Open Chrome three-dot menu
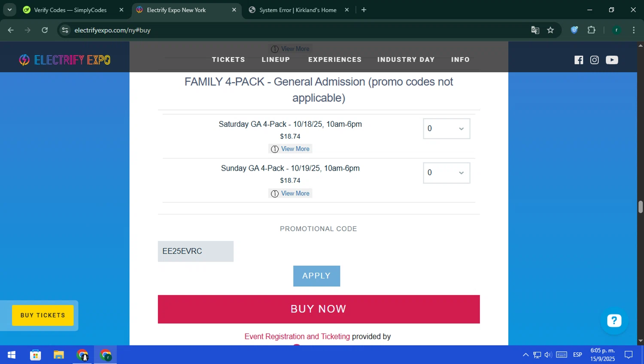The image size is (644, 364). point(634,30)
